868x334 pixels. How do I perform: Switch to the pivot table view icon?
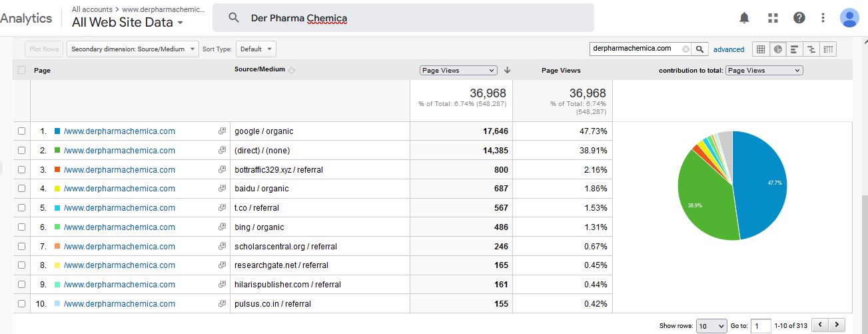pos(828,49)
